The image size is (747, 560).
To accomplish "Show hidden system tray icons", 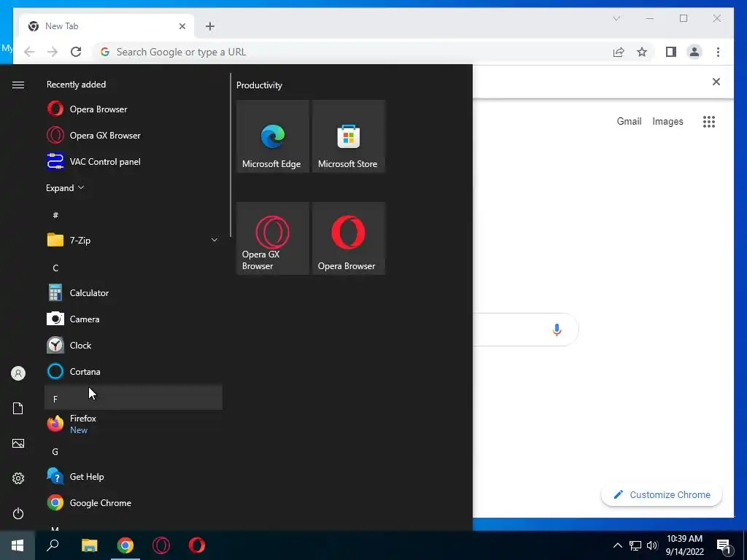I will pos(617,545).
